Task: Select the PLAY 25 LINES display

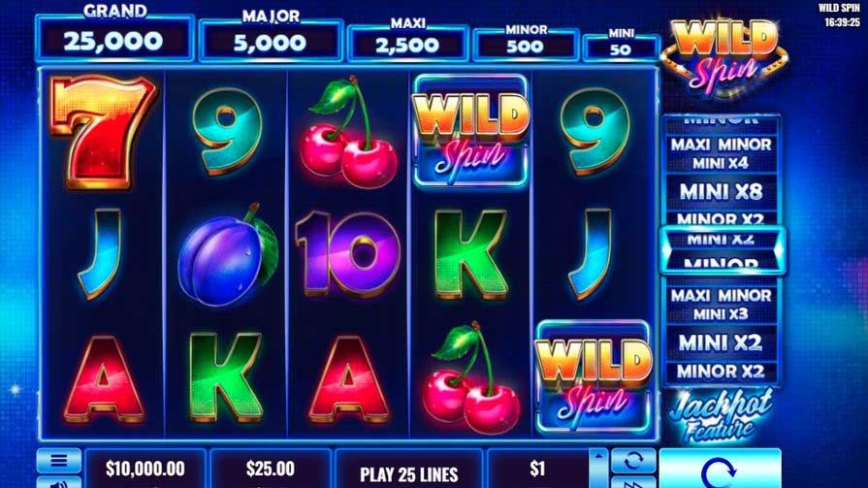Action: tap(408, 470)
